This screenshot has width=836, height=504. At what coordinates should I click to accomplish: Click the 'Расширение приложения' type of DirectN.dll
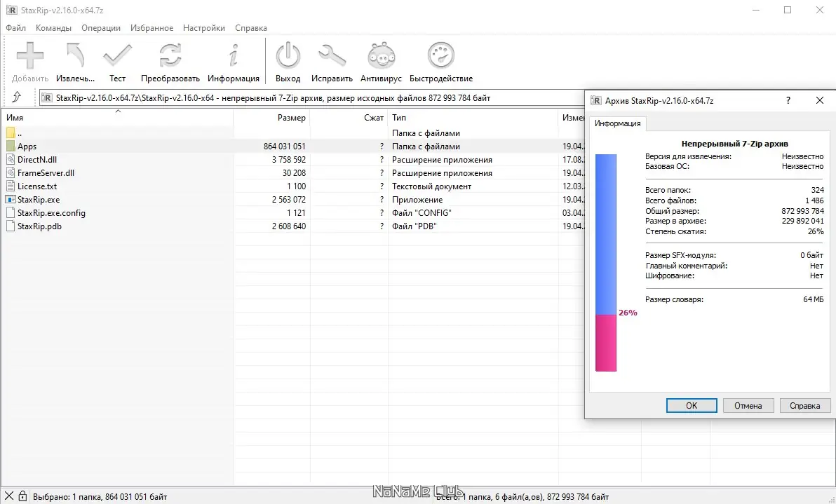[x=442, y=159]
